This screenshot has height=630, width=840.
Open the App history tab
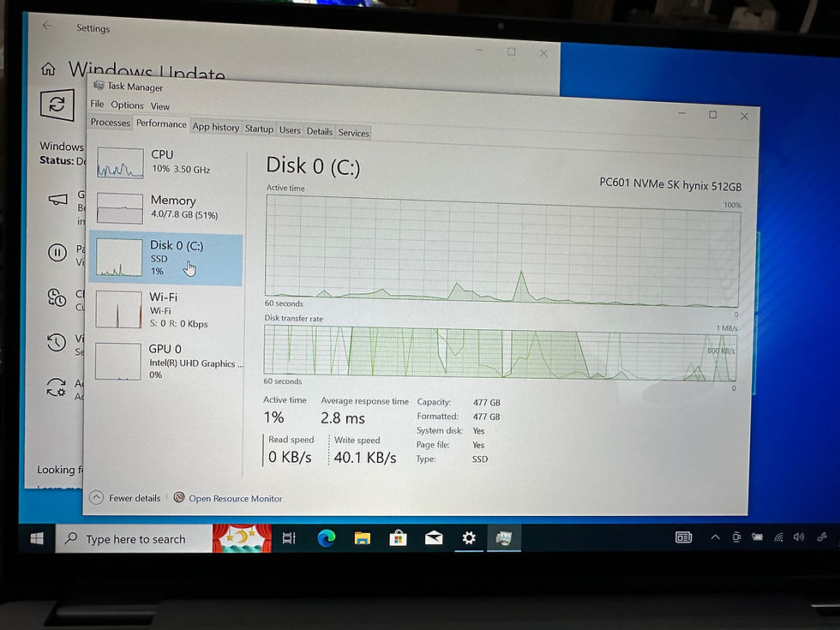point(216,127)
